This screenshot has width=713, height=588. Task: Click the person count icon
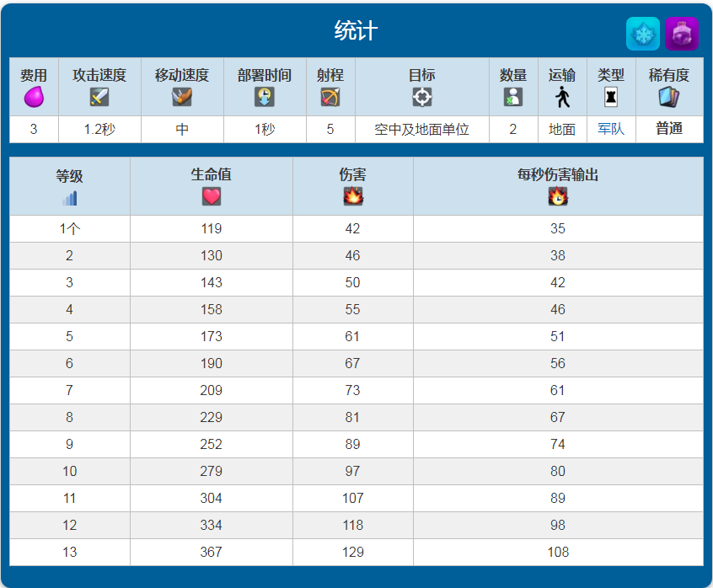513,97
